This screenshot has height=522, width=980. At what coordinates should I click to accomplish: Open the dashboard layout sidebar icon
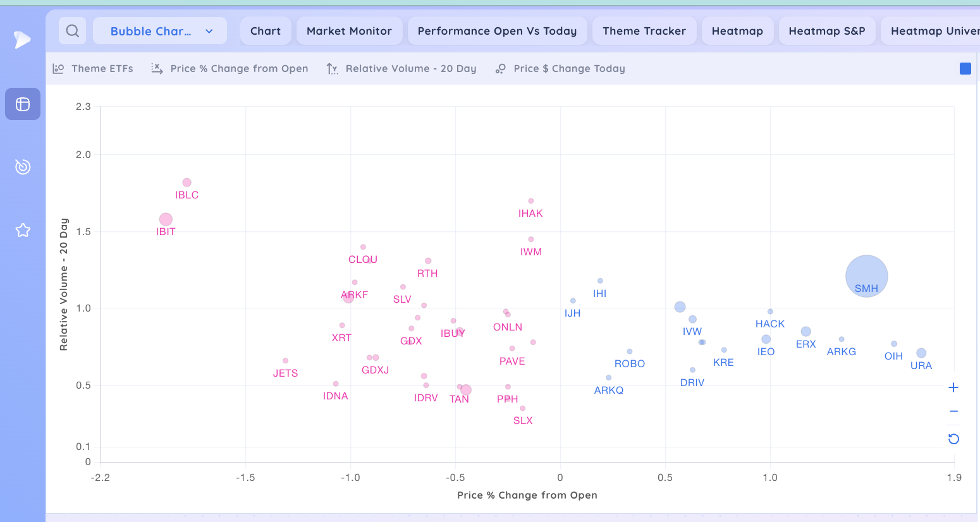(x=23, y=104)
